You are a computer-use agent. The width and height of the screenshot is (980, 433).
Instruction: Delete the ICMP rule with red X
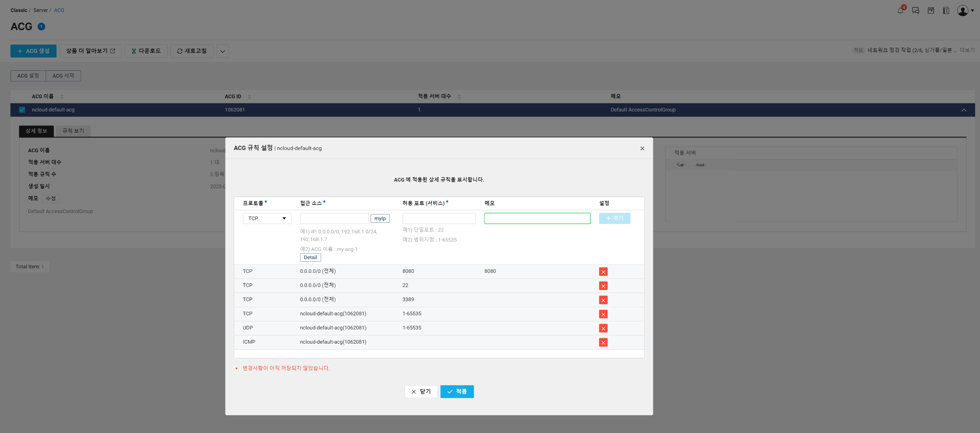(x=603, y=342)
